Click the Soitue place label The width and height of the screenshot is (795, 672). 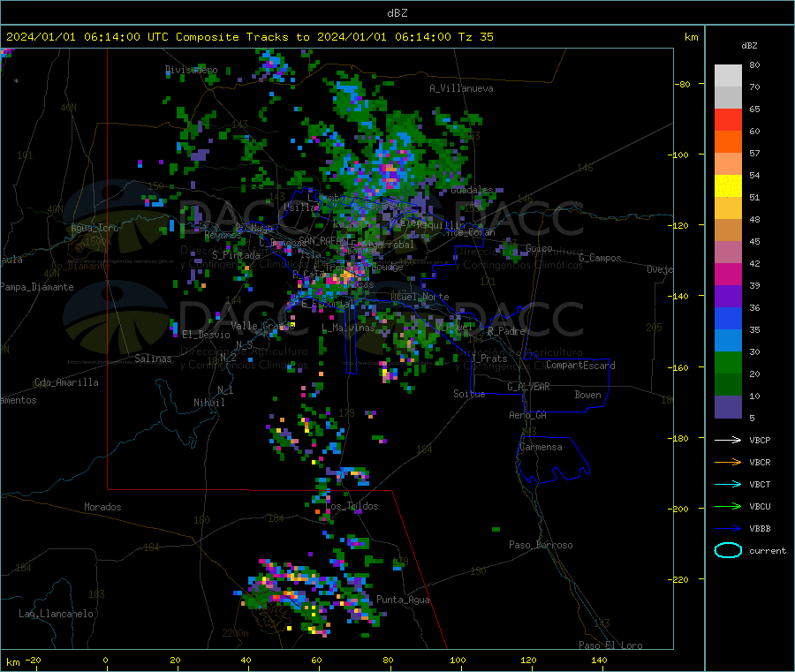point(469,394)
